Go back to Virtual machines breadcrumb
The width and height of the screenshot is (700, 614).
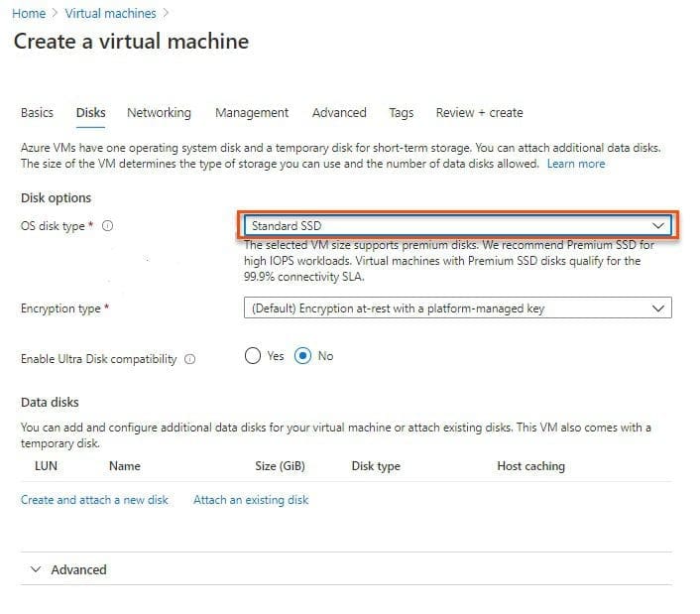[x=110, y=14]
